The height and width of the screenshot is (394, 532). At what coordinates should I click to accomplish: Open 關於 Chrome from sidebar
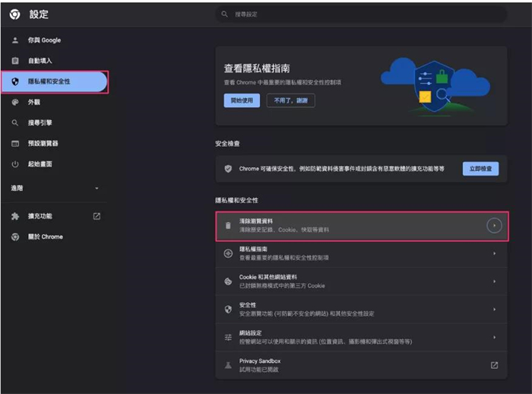(x=54, y=237)
